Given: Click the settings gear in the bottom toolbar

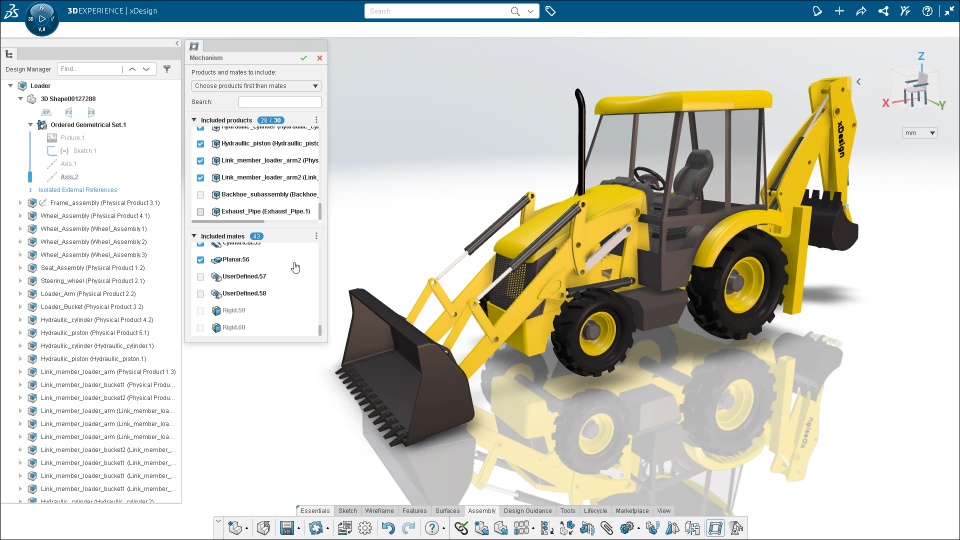Looking at the screenshot, I should [x=365, y=528].
